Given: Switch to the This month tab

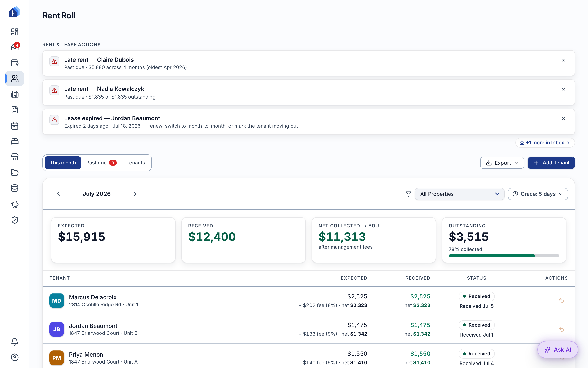Looking at the screenshot, I should (x=63, y=163).
